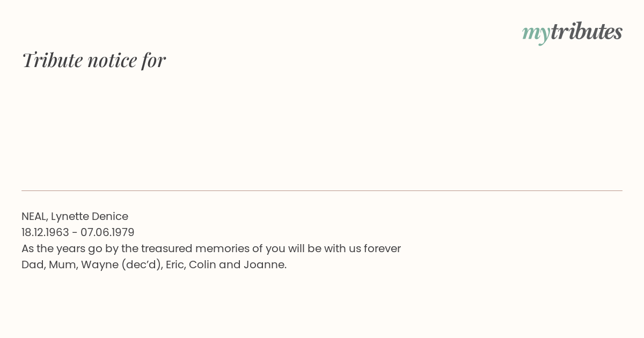Click the birth date 18.12.1963
Screen dimensions: 644x338
tap(45, 232)
